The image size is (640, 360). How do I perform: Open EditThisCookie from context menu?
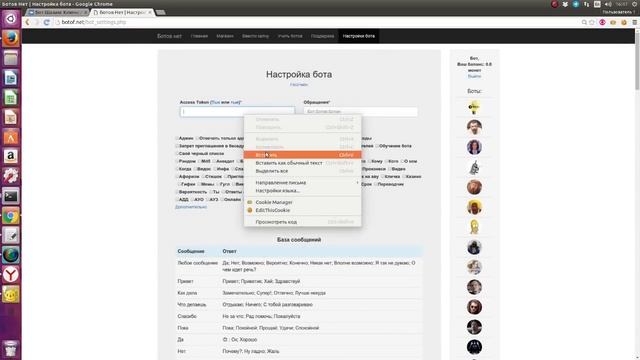pyautogui.click(x=302, y=210)
